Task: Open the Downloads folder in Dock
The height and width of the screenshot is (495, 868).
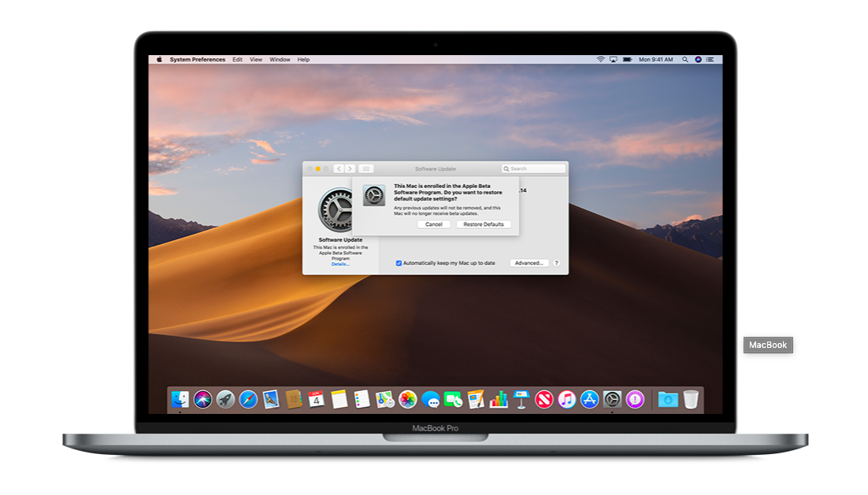Action: pyautogui.click(x=668, y=399)
